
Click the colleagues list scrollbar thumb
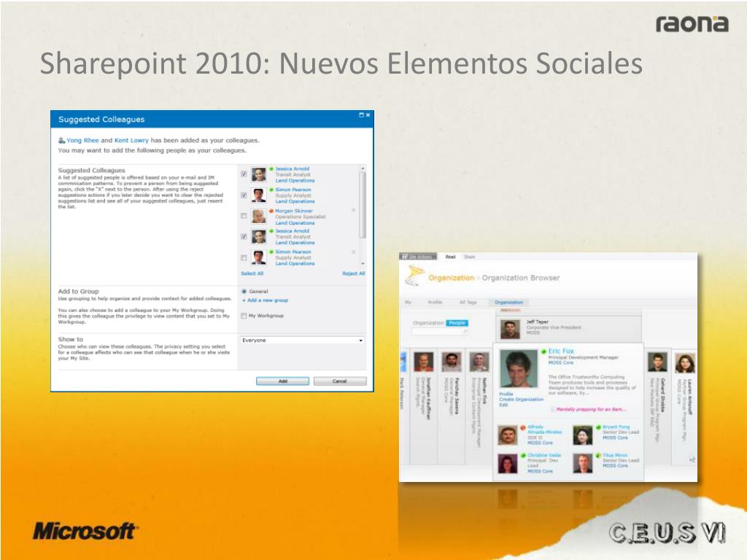click(x=363, y=205)
